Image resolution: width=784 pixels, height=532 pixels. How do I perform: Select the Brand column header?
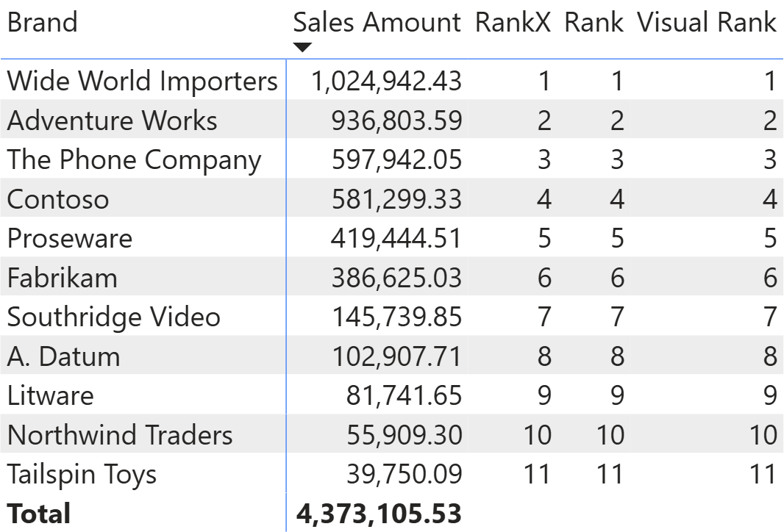click(42, 23)
